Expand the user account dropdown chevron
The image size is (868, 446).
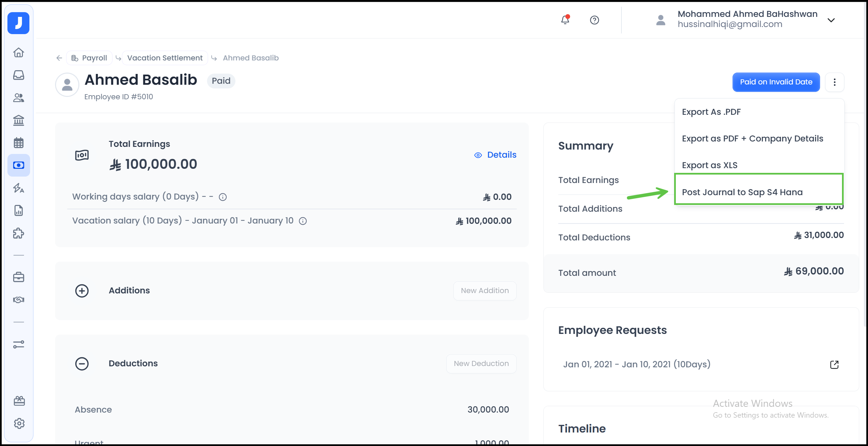[x=831, y=20]
